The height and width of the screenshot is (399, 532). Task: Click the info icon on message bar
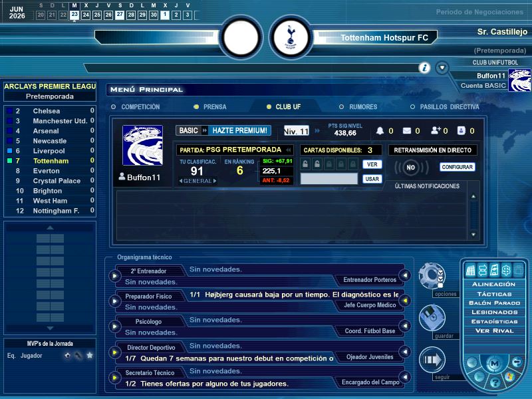pyautogui.click(x=424, y=68)
